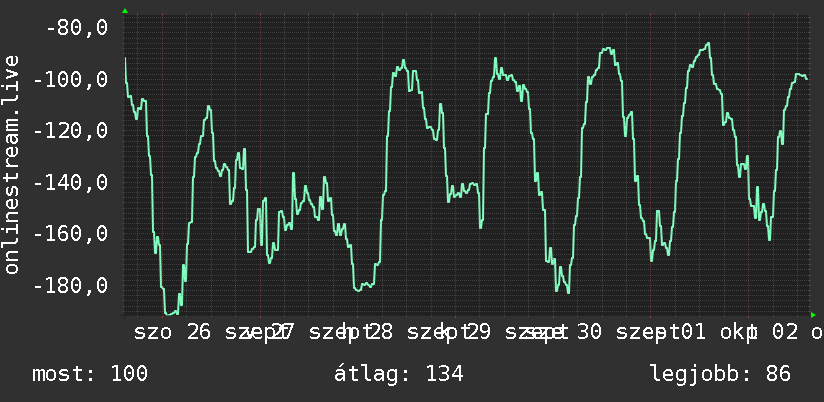Click the '30' date label on x-axis

(589, 333)
